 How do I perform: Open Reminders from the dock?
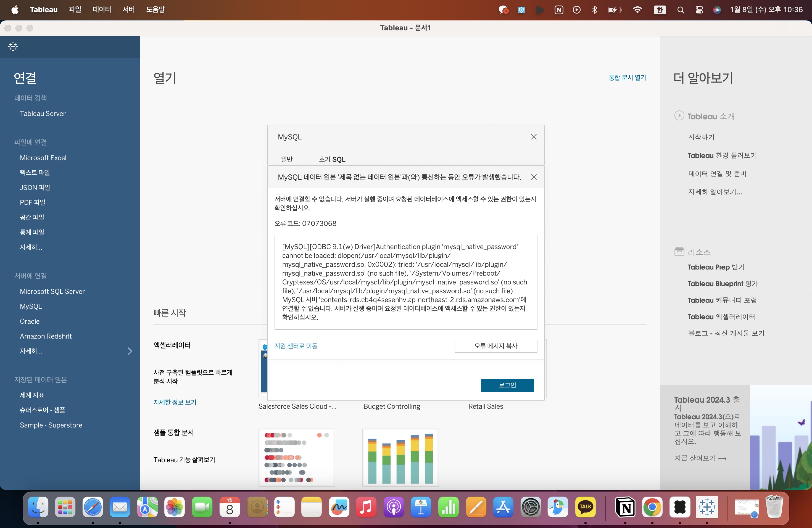pos(284,507)
